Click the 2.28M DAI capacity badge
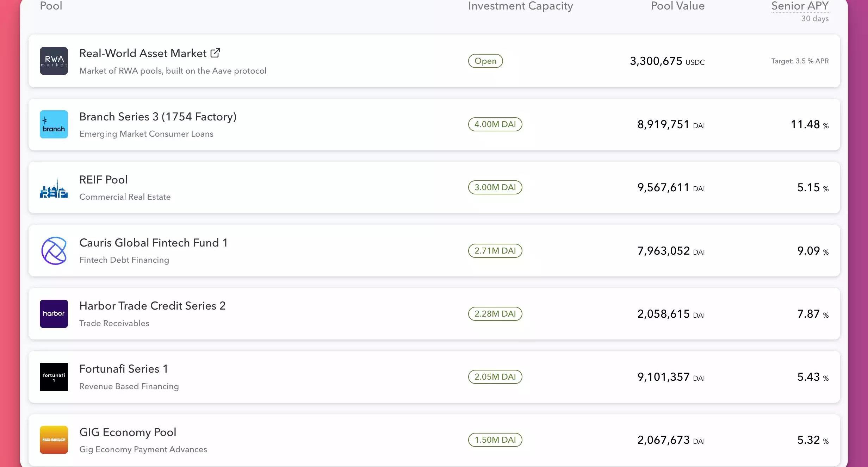868x467 pixels. tap(495, 314)
